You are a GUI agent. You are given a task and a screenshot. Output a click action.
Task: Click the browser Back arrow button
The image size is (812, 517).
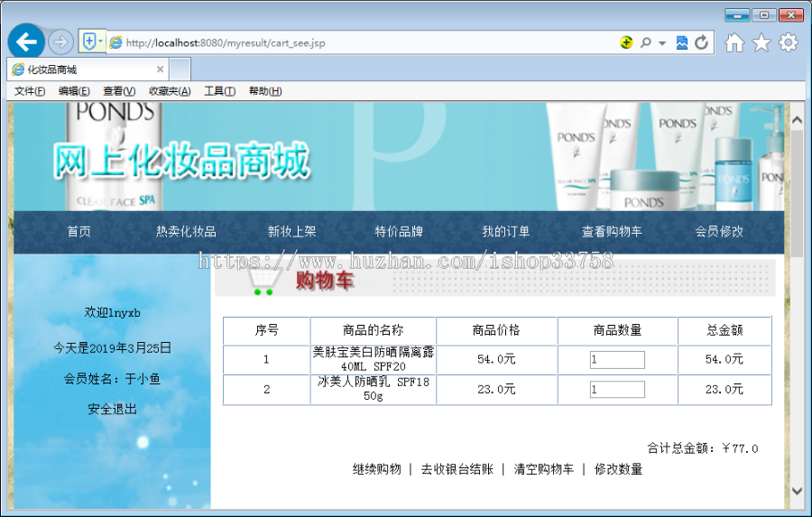(x=26, y=42)
